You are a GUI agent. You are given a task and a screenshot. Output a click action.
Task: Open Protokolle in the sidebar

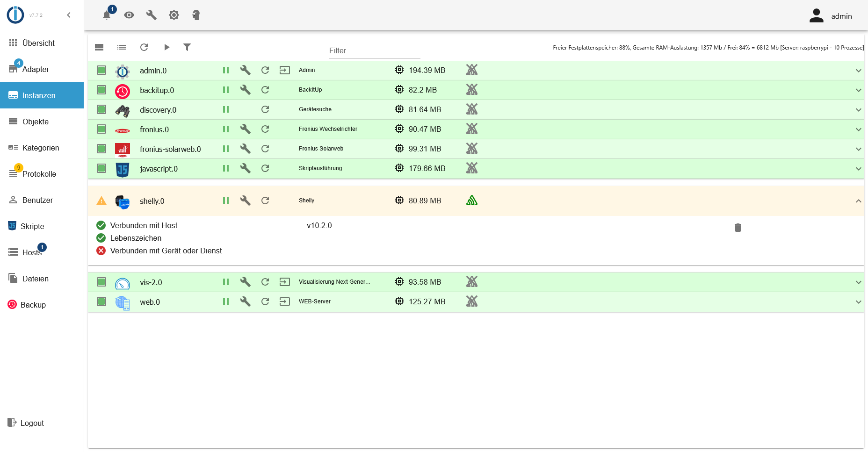(x=42, y=174)
